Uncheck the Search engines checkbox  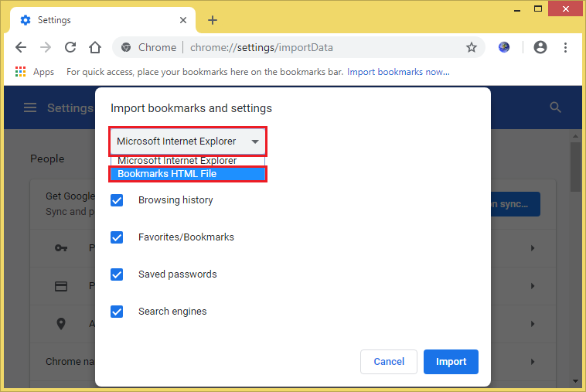tap(117, 312)
